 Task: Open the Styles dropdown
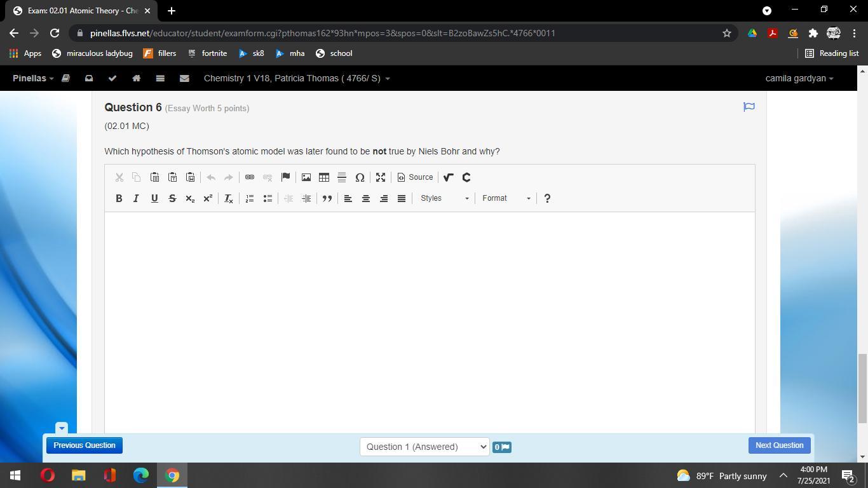click(444, 198)
